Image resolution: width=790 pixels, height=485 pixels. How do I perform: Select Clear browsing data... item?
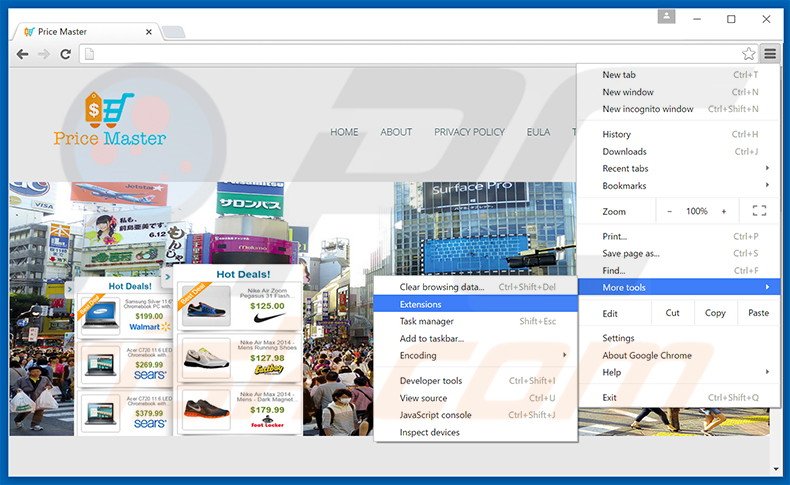pyautogui.click(x=476, y=287)
